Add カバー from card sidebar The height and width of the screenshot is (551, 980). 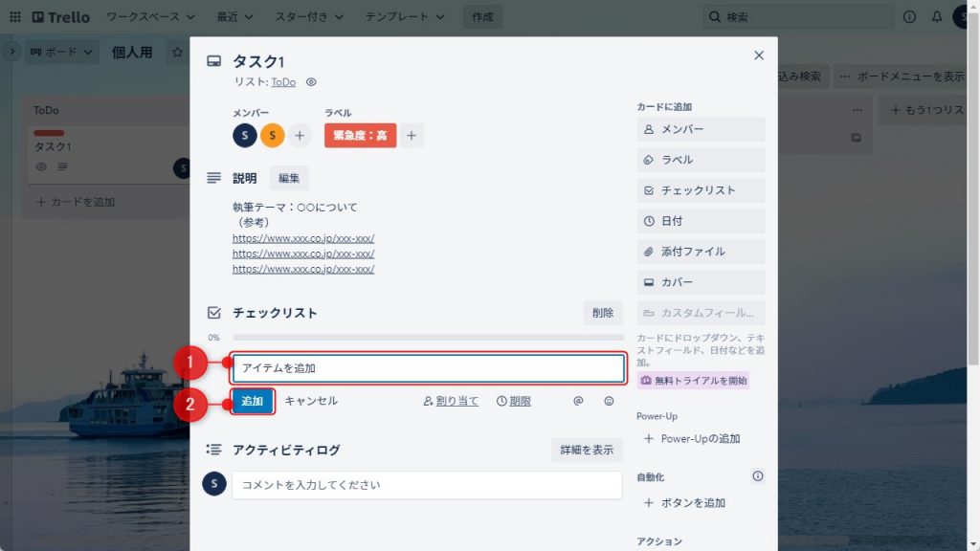click(701, 282)
